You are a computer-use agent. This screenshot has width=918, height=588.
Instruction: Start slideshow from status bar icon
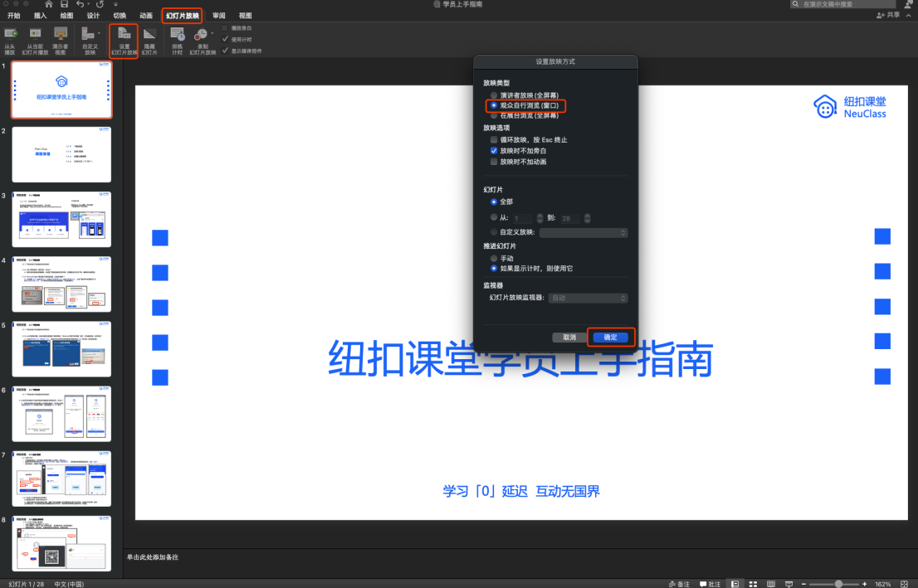pyautogui.click(x=789, y=584)
